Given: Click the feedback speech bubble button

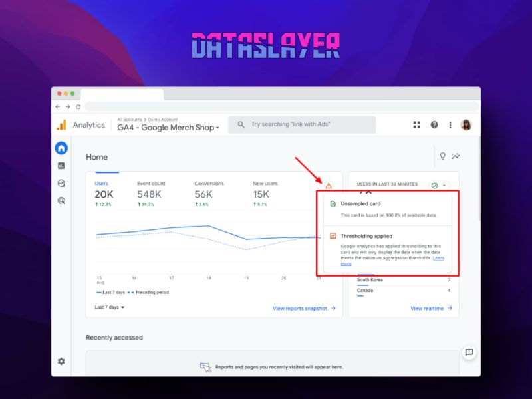Looking at the screenshot, I should point(469,352).
